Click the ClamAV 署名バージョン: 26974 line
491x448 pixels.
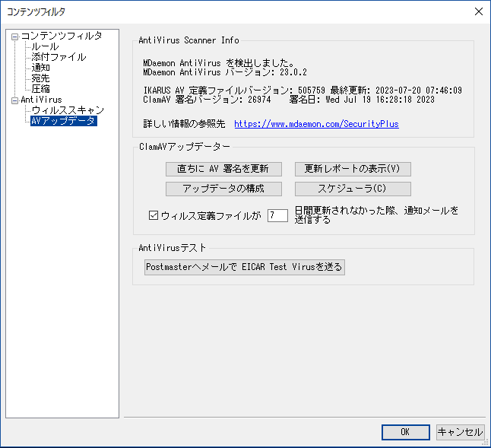(x=289, y=100)
